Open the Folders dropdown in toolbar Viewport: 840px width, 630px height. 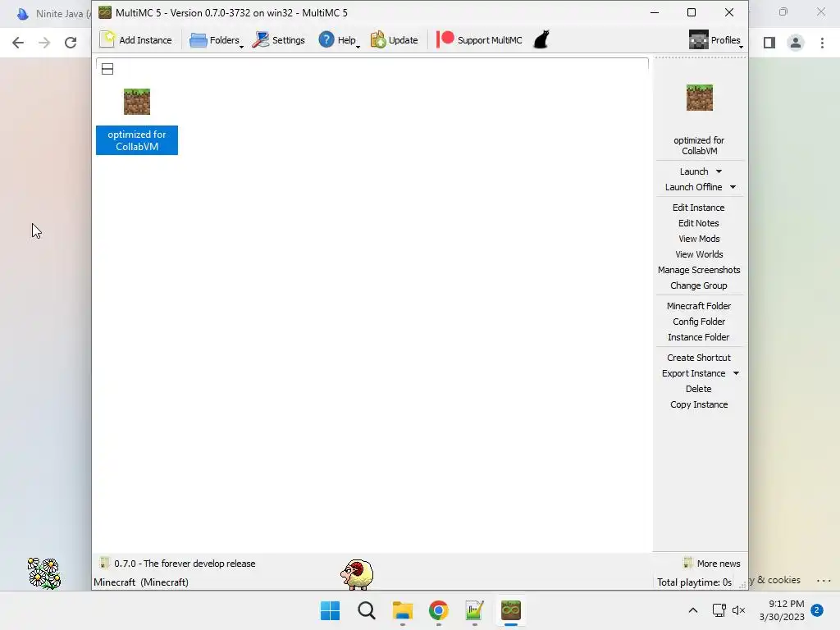point(217,39)
